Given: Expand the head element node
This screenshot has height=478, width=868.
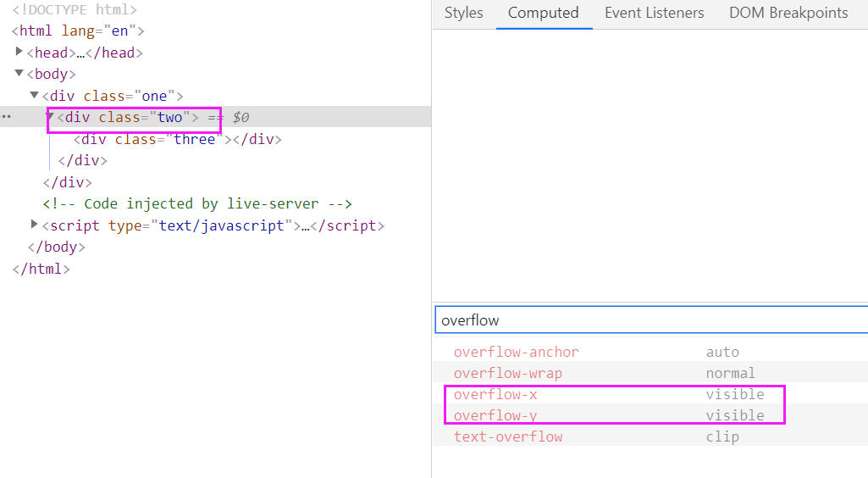Looking at the screenshot, I should pyautogui.click(x=19, y=52).
